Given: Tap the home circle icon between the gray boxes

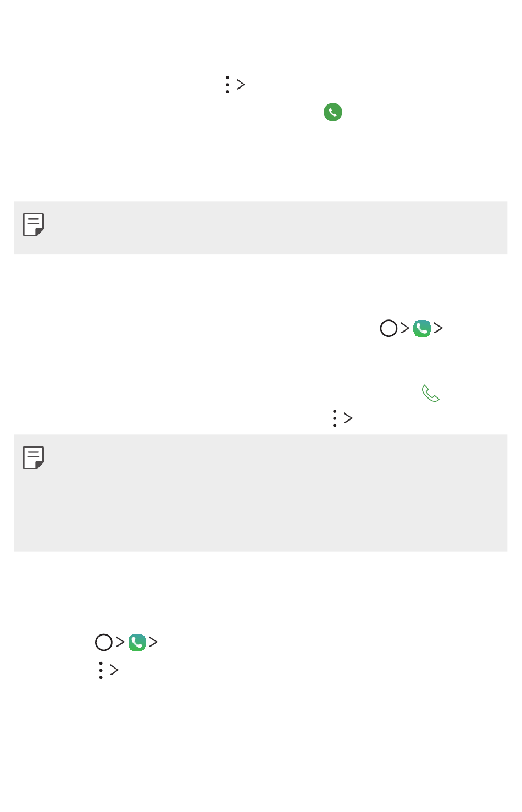Looking at the screenshot, I should click(388, 328).
